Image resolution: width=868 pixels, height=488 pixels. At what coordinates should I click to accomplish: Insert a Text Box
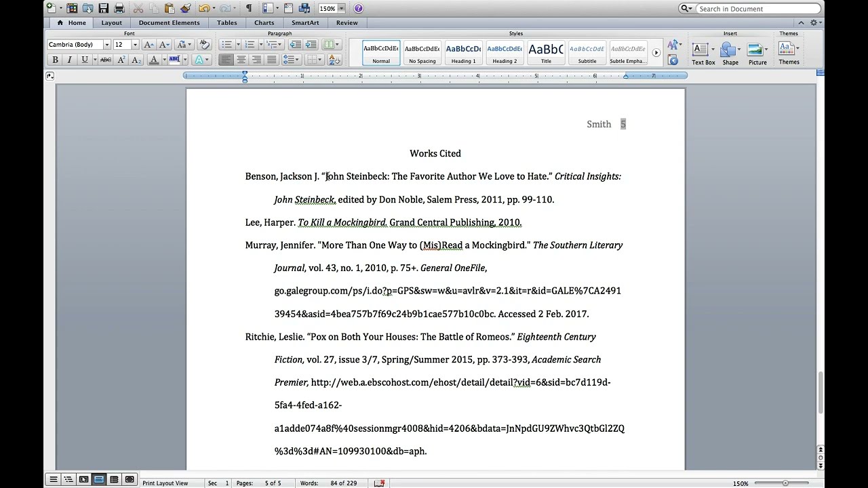(x=703, y=54)
